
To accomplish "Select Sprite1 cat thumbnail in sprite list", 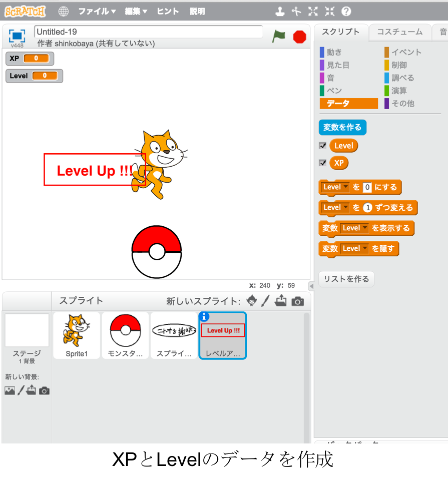I will (x=77, y=336).
